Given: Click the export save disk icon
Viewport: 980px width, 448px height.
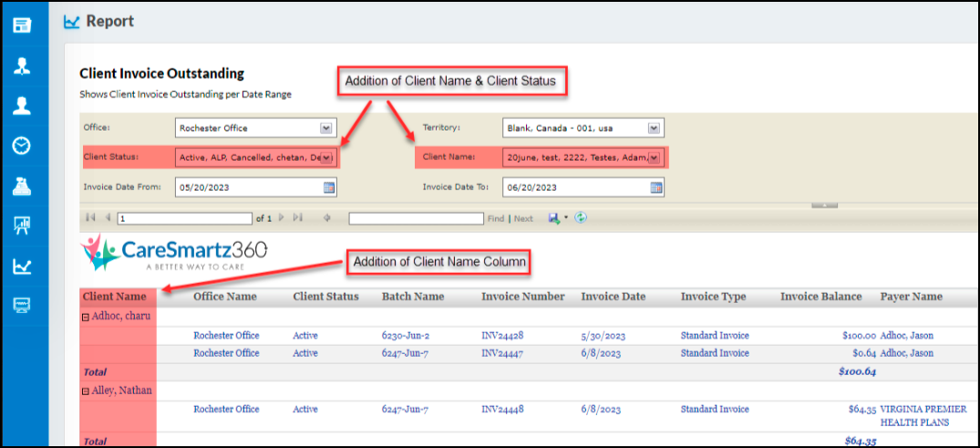Looking at the screenshot, I should click(553, 218).
